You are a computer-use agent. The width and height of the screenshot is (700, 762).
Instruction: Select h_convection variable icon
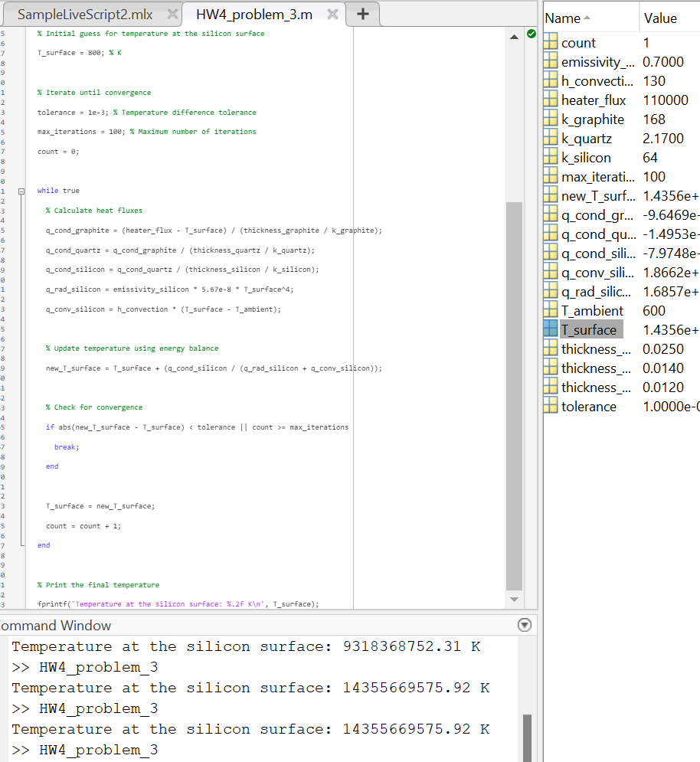coord(551,80)
